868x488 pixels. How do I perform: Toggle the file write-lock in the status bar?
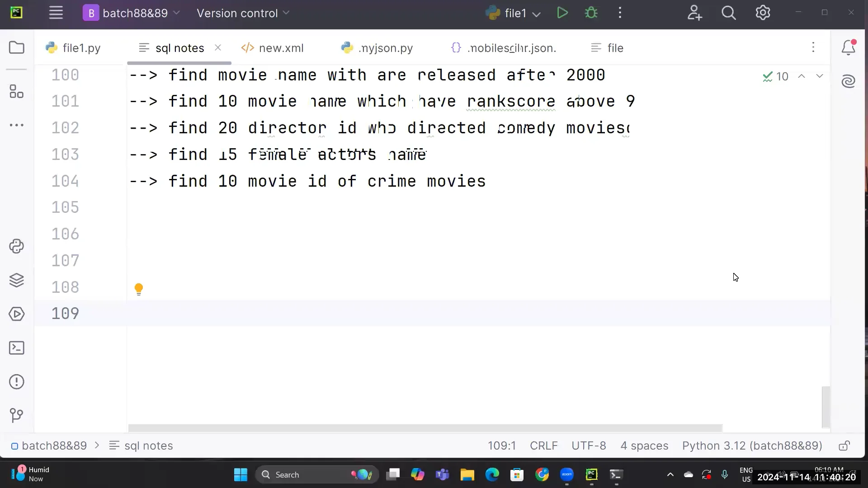[x=844, y=446]
